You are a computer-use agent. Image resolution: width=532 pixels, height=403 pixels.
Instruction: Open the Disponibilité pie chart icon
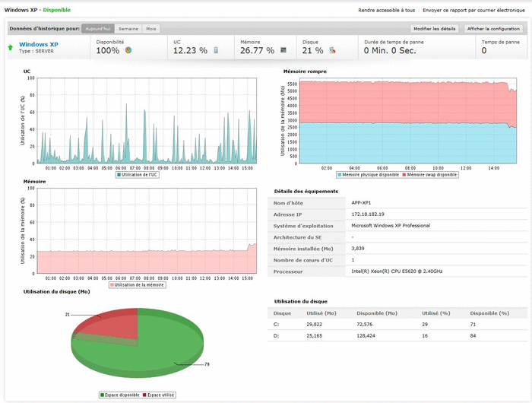(128, 50)
